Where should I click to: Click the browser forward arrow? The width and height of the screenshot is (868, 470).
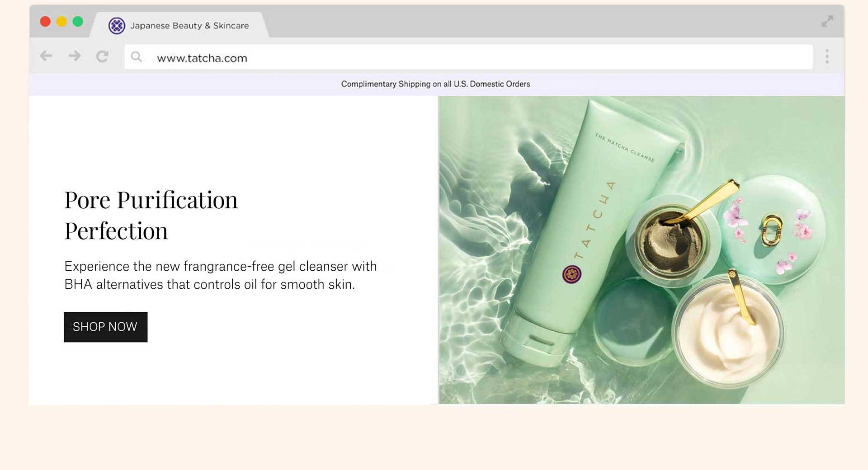pyautogui.click(x=75, y=56)
